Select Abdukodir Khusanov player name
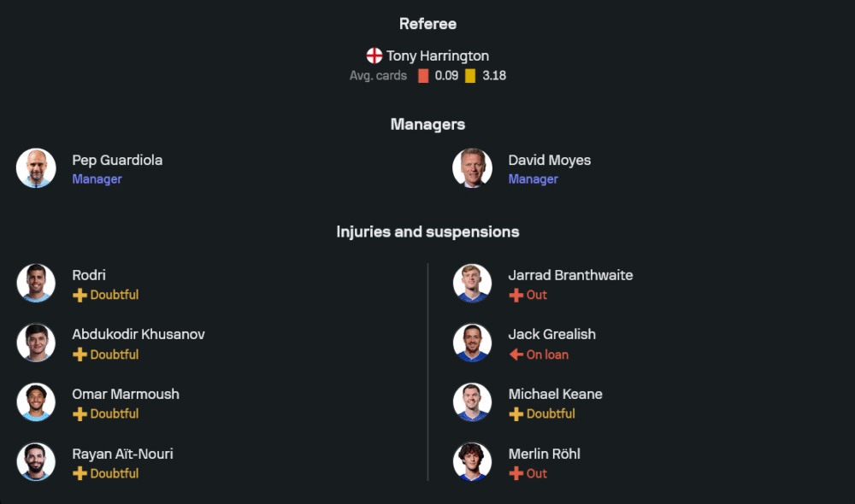Viewport: 855px width, 504px height. pyautogui.click(x=139, y=334)
